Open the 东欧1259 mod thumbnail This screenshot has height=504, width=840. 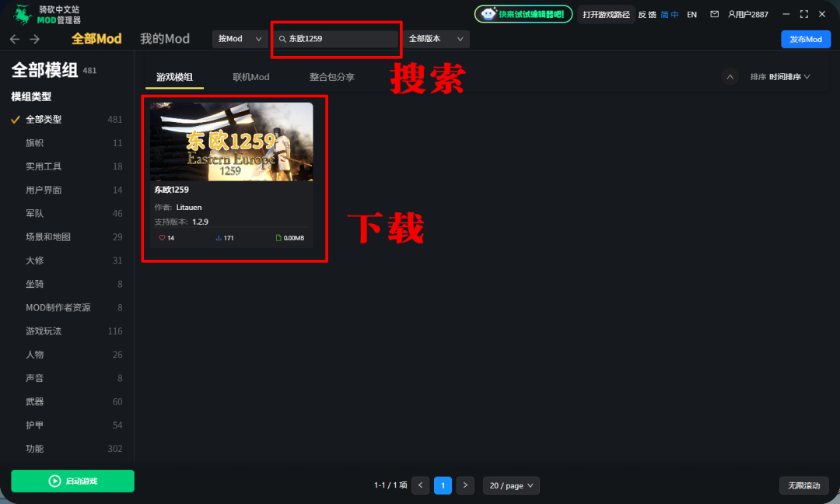pyautogui.click(x=232, y=142)
